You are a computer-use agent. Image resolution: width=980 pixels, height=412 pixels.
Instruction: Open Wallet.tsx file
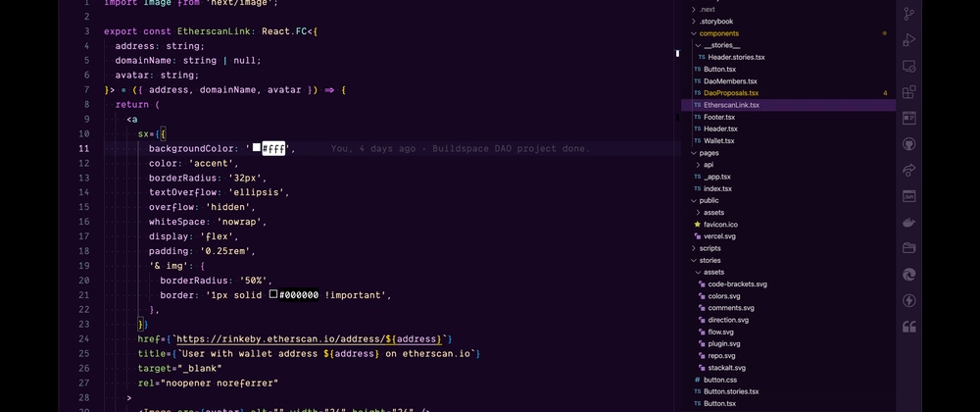[718, 141]
